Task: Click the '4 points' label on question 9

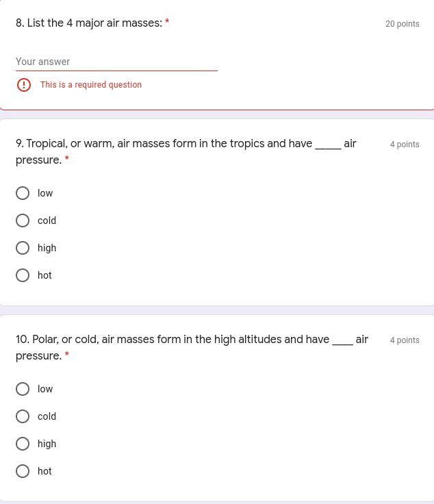Action: (x=405, y=144)
